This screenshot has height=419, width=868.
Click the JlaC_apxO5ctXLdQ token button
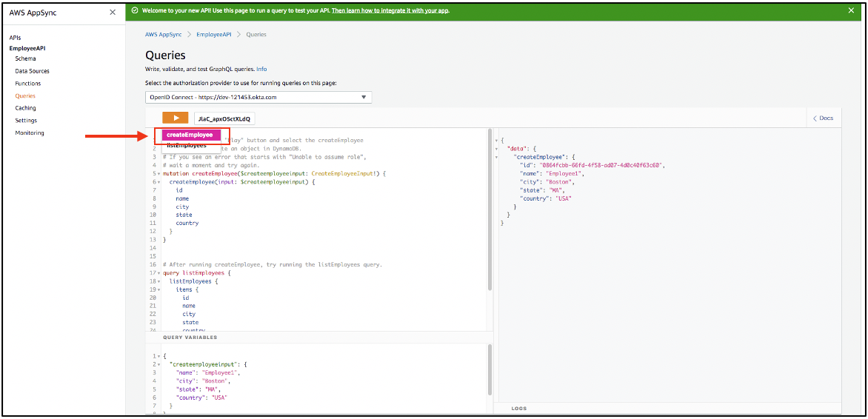224,118
